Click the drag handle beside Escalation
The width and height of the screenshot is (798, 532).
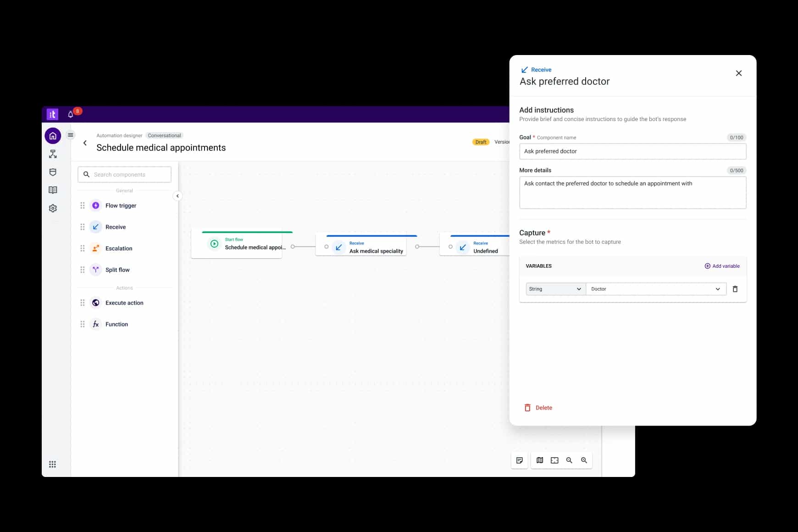click(x=83, y=248)
